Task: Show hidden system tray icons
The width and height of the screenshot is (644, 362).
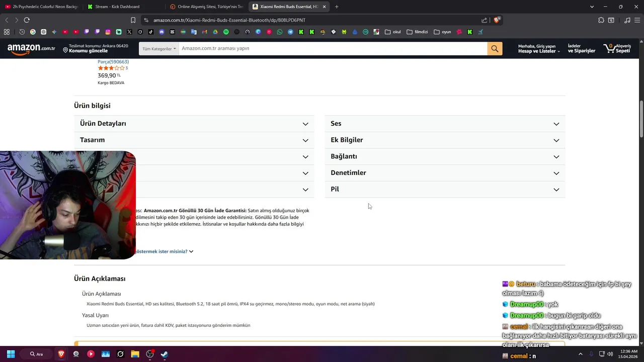Action: (x=580, y=354)
